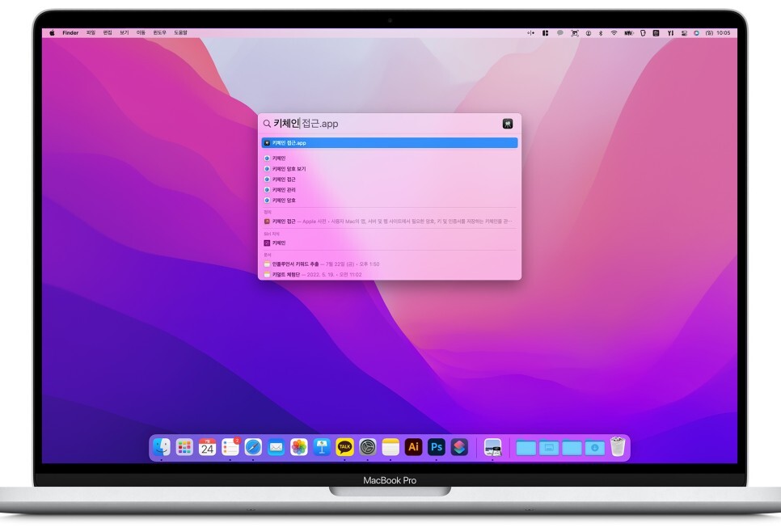Open the 편집 menu
Viewport: 781px width, 532px height.
108,33
